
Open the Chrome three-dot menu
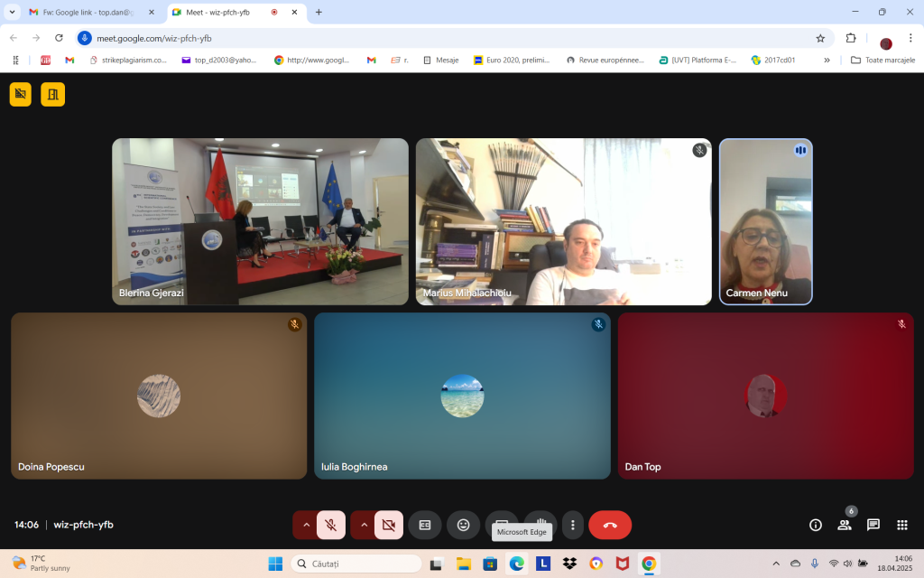click(x=910, y=38)
